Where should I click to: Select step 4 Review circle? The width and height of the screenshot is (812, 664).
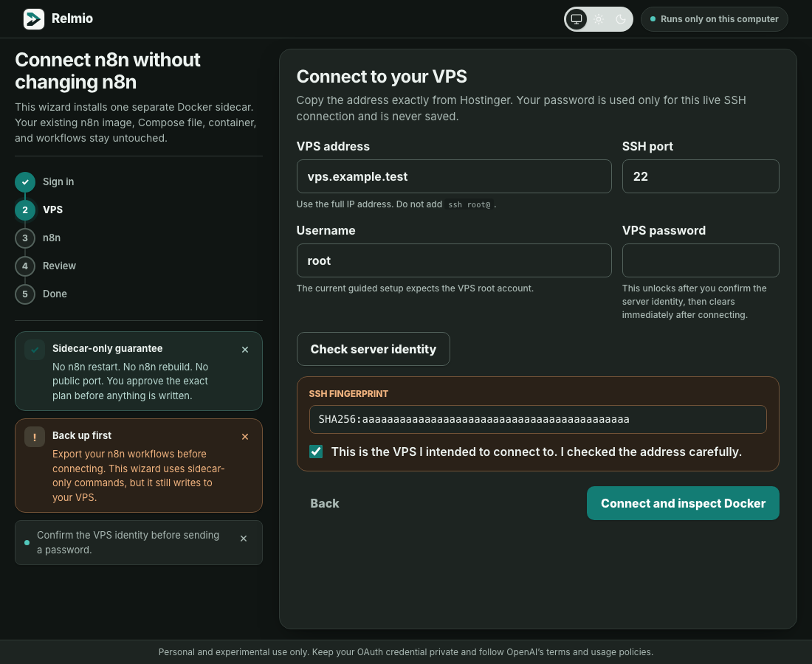click(x=25, y=266)
